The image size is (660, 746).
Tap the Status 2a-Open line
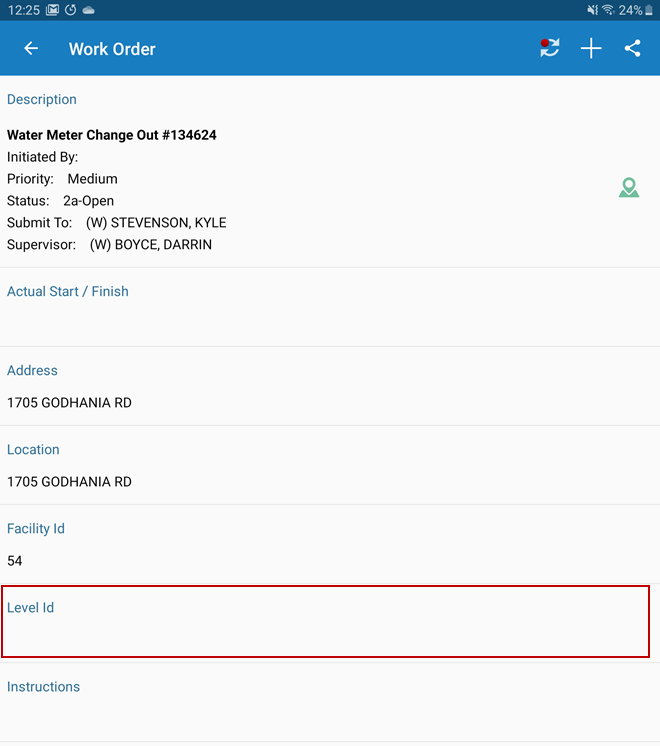coord(60,201)
